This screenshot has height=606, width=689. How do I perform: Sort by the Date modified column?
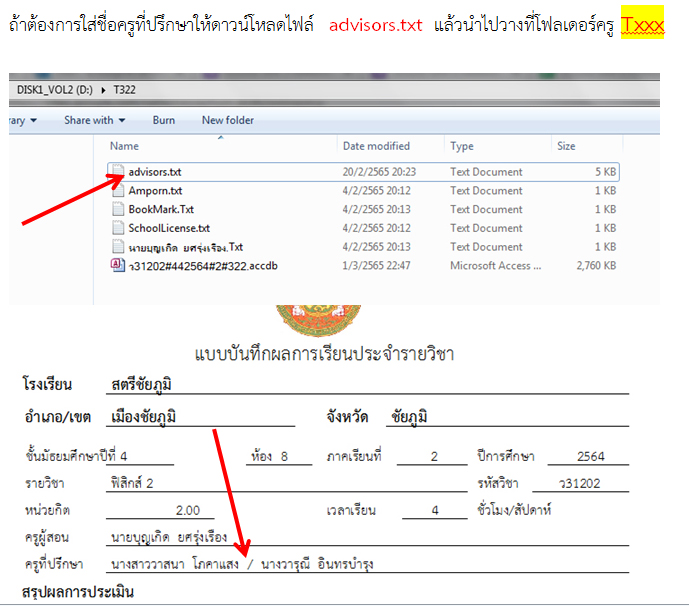[376, 146]
